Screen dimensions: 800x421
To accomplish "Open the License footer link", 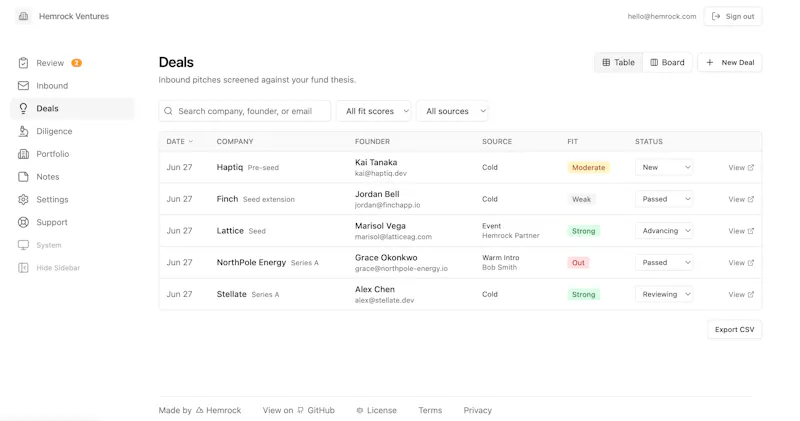I will tap(377, 410).
